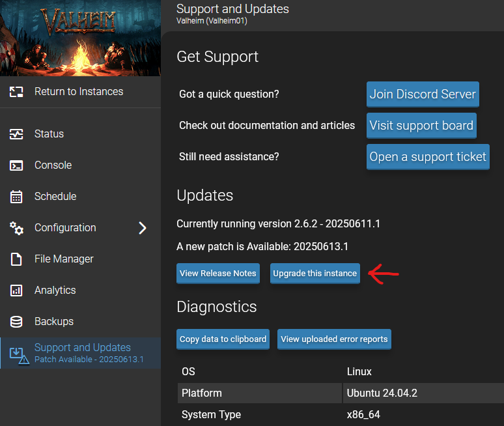504x426 pixels.
Task: Click the 'Updates' section heading
Action: coord(204,195)
